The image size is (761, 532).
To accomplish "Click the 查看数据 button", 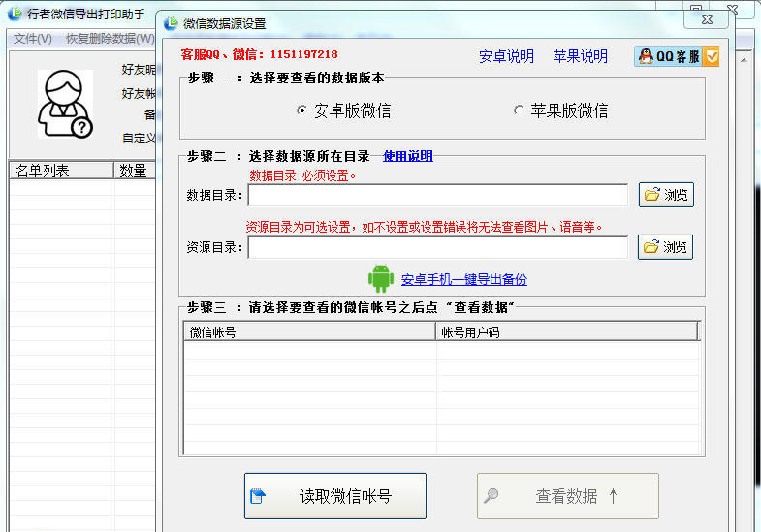I will point(568,496).
